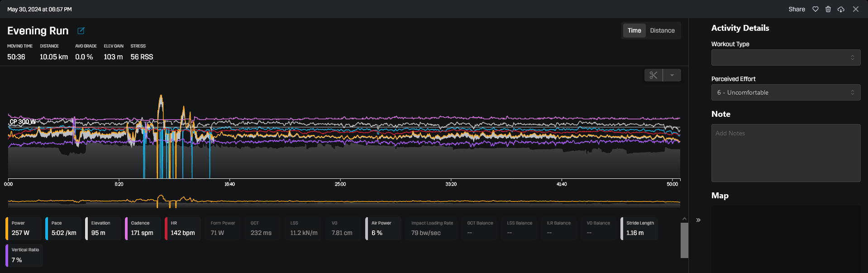Click the Add Notes text field
This screenshot has width=868, height=273.
tap(786, 153)
